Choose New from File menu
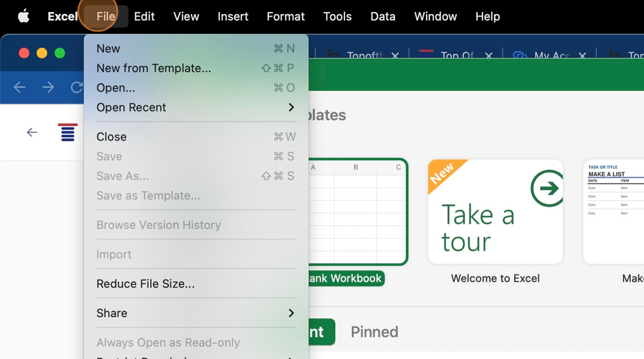 tap(196, 48)
